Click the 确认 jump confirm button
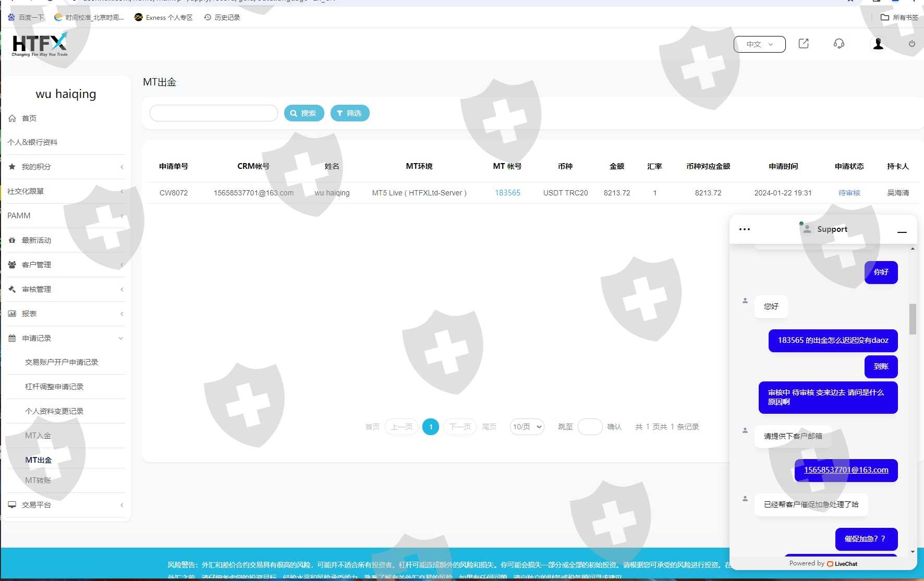Screen dimensions: 924x581 click(x=614, y=427)
